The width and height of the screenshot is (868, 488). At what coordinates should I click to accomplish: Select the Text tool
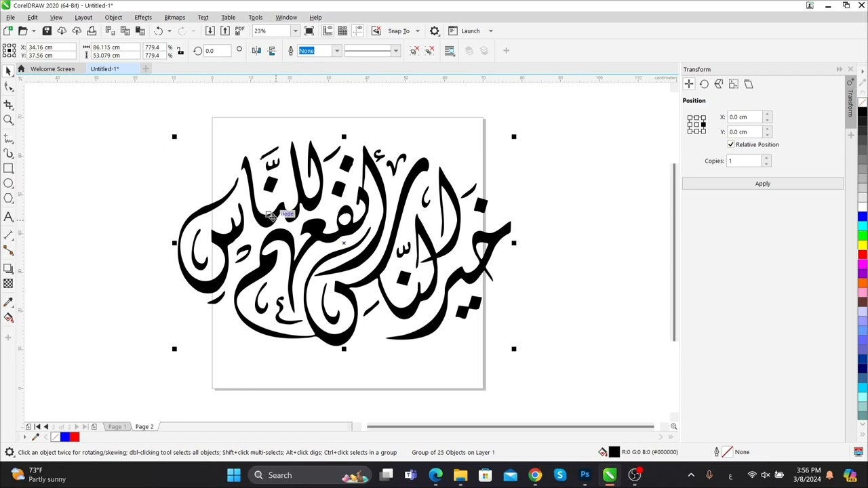(8, 217)
